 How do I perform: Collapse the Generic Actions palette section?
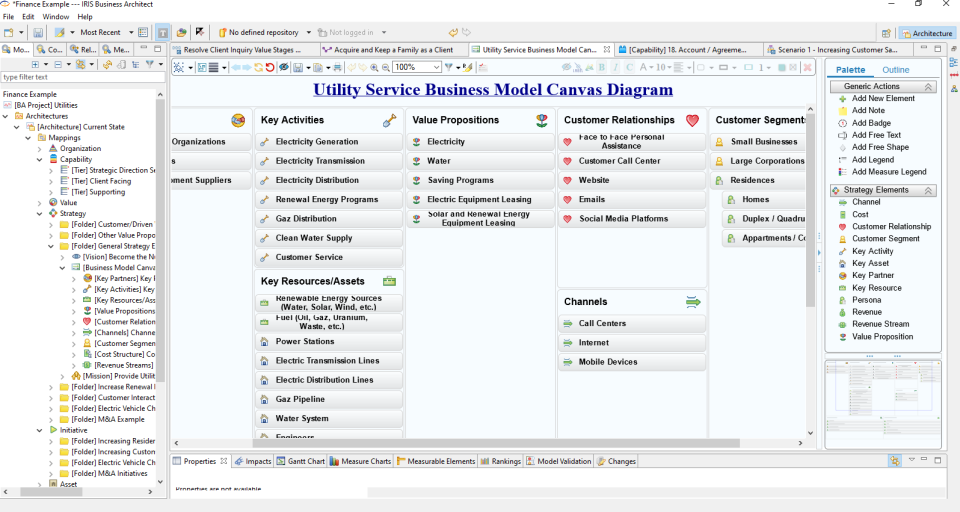pyautogui.click(x=928, y=87)
